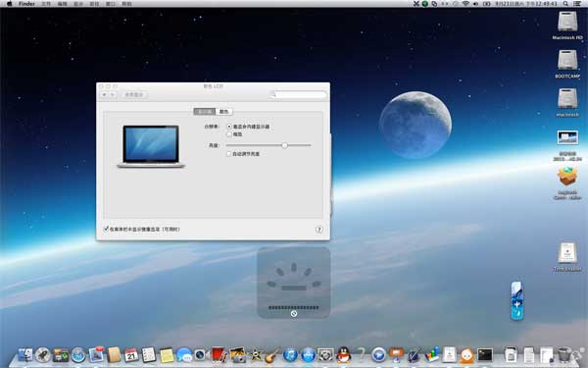Click the brightness slider handle
Image resolution: width=588 pixels, height=368 pixels.
[x=284, y=145]
